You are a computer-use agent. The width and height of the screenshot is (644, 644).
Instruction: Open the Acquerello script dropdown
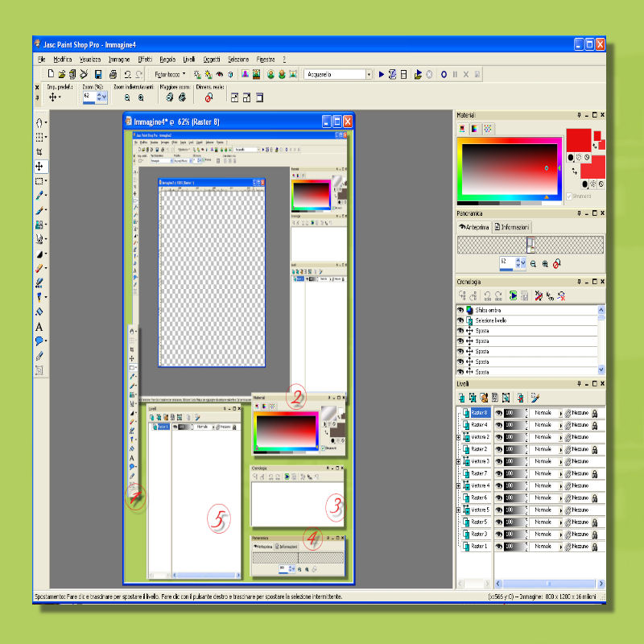(x=369, y=74)
